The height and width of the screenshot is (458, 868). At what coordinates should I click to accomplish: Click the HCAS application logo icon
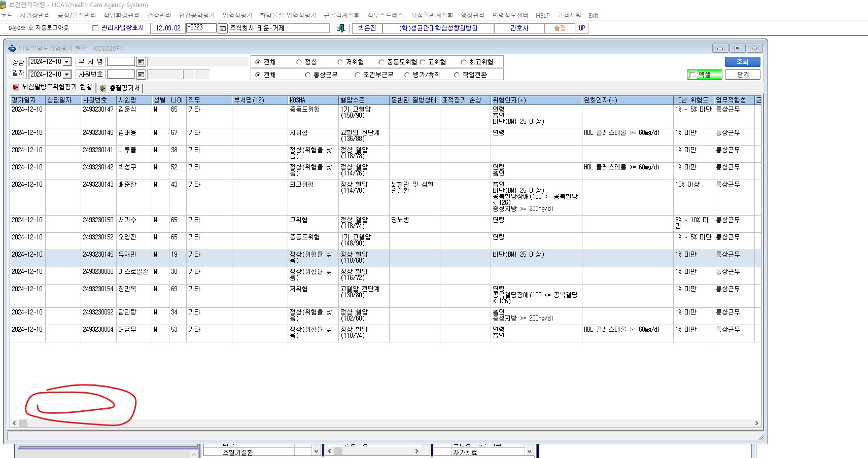3,5
